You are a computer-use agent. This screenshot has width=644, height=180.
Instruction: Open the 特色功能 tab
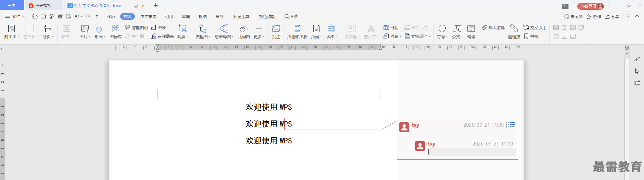267,16
